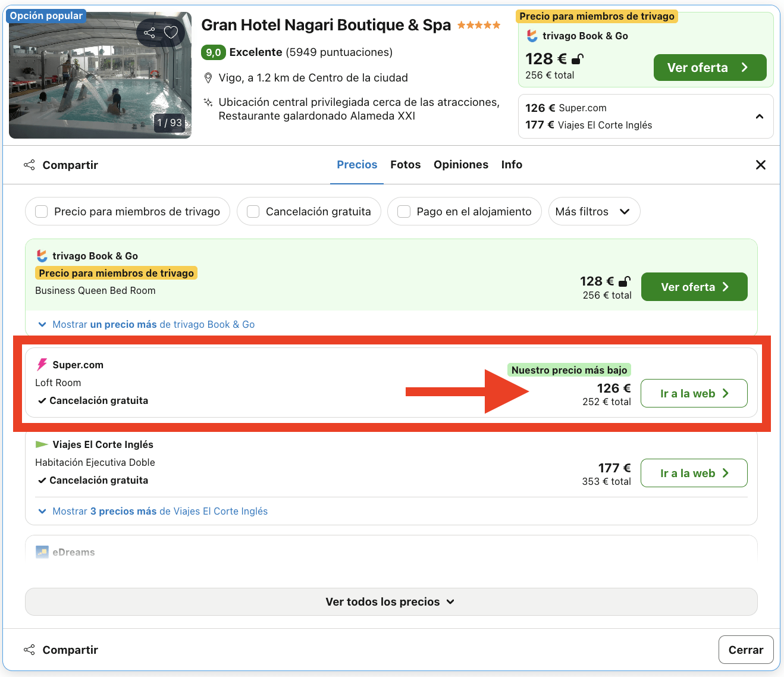Click the Super.com lightning logo icon
The width and height of the screenshot is (784, 677).
tap(42, 365)
